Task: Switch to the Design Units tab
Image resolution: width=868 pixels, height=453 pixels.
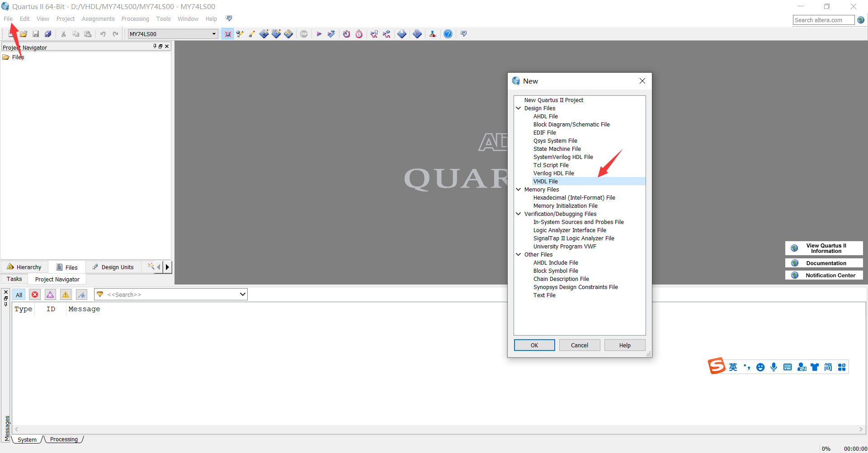Action: pos(113,267)
